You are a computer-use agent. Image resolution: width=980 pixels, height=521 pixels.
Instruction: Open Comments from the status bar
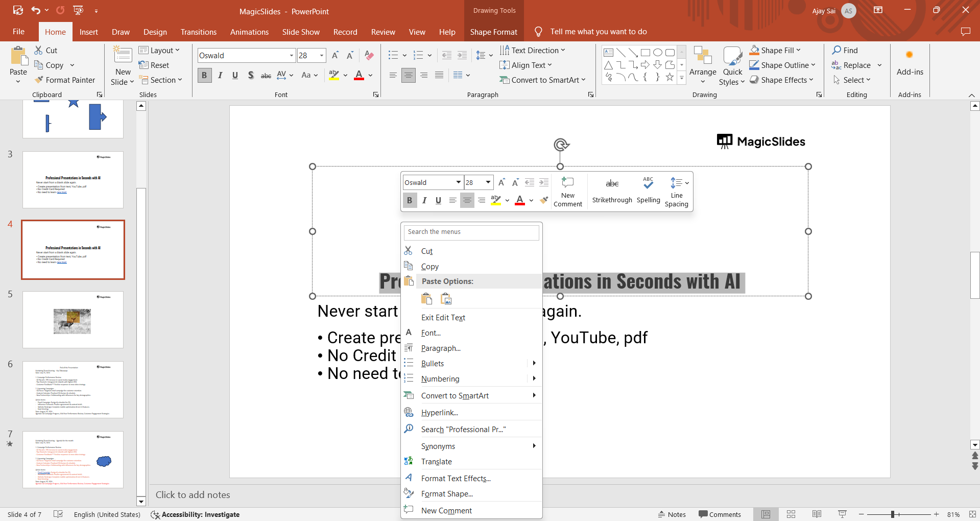pyautogui.click(x=720, y=514)
